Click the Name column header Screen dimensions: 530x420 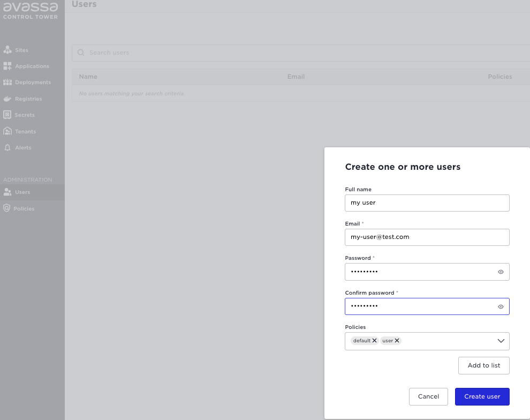pyautogui.click(x=88, y=77)
